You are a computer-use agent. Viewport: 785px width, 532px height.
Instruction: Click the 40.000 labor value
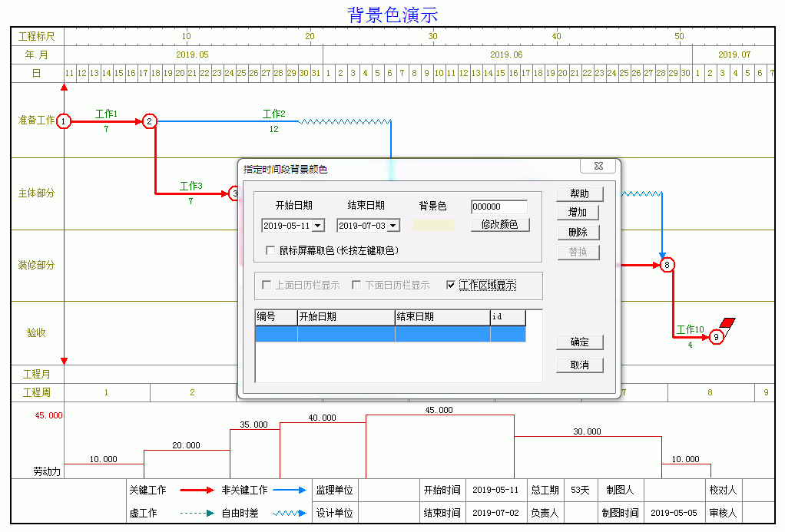(322, 418)
